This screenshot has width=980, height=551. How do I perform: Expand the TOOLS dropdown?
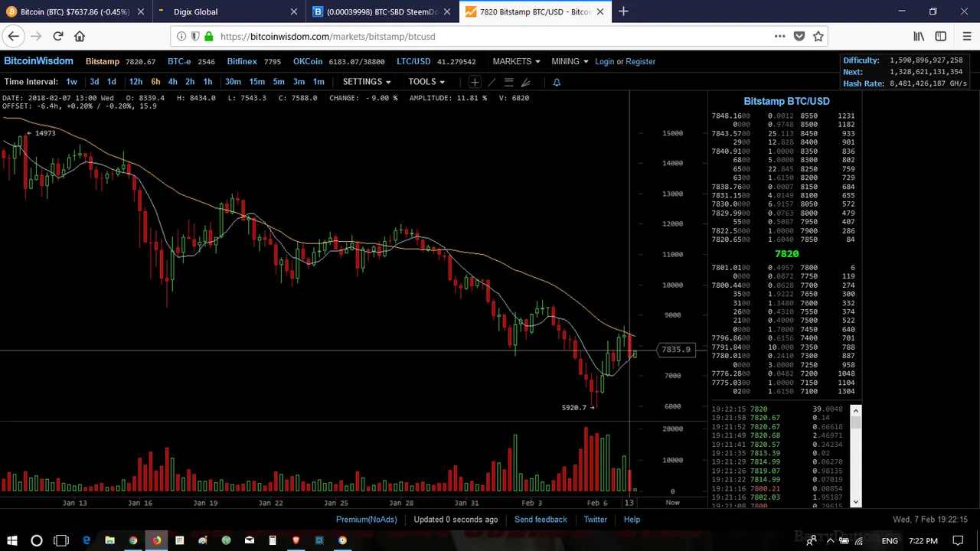(x=426, y=82)
